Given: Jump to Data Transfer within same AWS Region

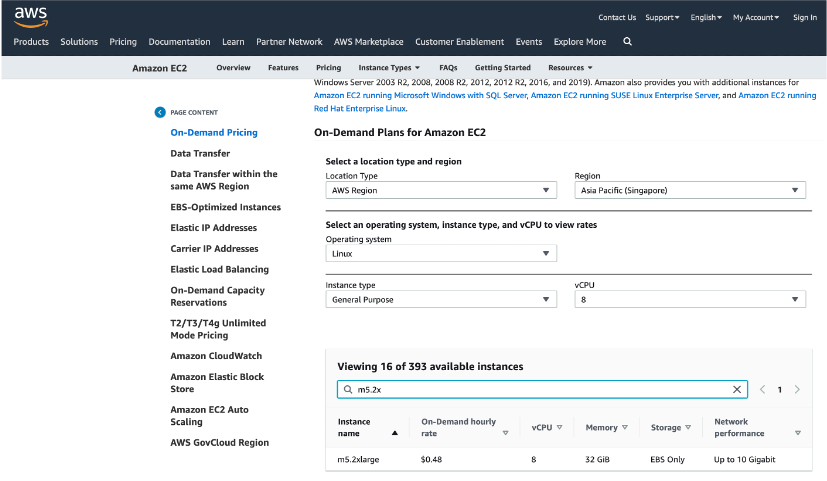Looking at the screenshot, I should click(224, 180).
